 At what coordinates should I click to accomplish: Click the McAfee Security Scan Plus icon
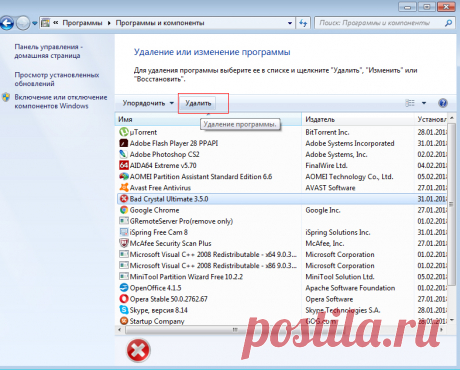click(x=124, y=243)
